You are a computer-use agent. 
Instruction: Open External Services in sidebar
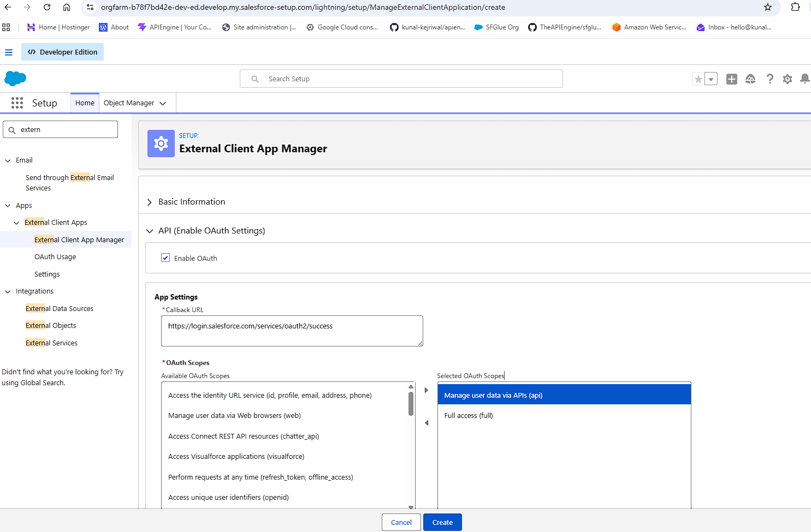click(x=51, y=343)
